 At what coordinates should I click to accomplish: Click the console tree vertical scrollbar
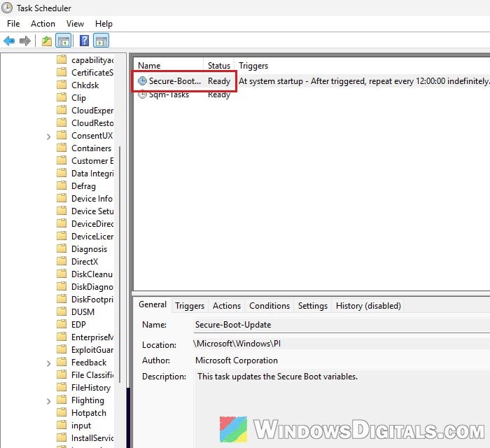coord(120,264)
